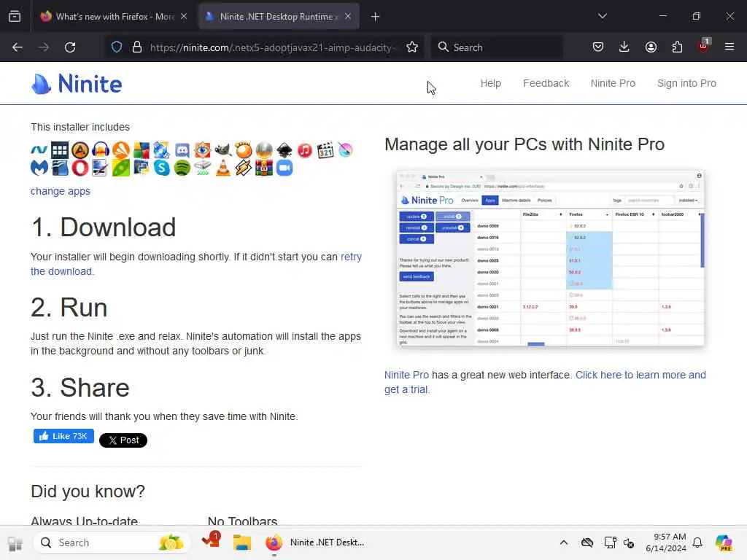Open the Firefox downloads panel
The image size is (747, 560).
(624, 47)
